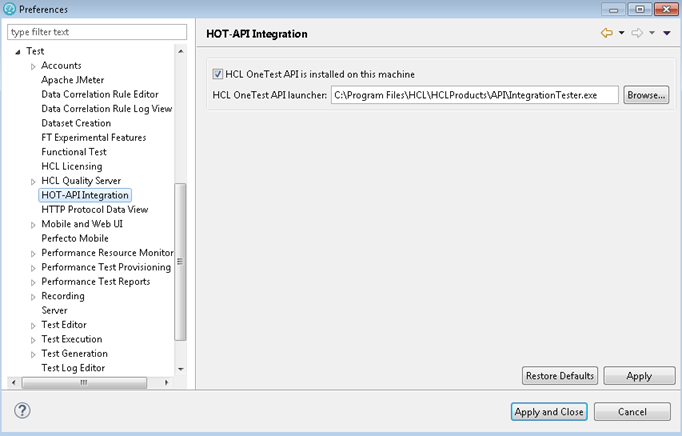Collapse the Test tree node

(18, 51)
